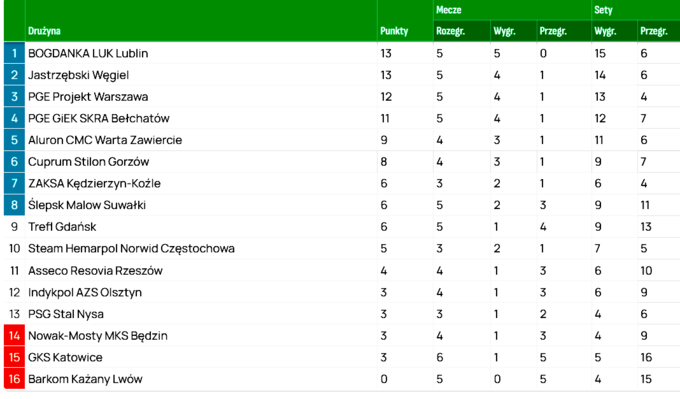Click the red position 14 badge
The height and width of the screenshot is (399, 680).
[x=14, y=336]
